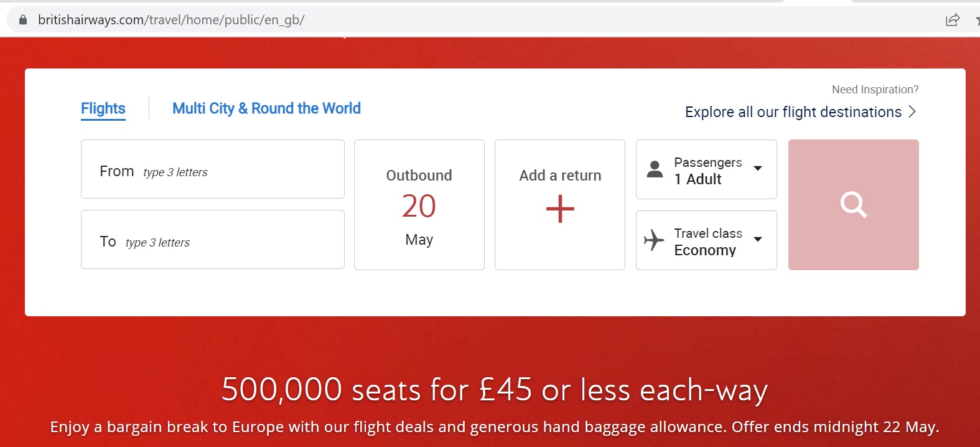Click the chevron beside flight destinations
Viewport: 980px width, 447px height.
pos(912,111)
